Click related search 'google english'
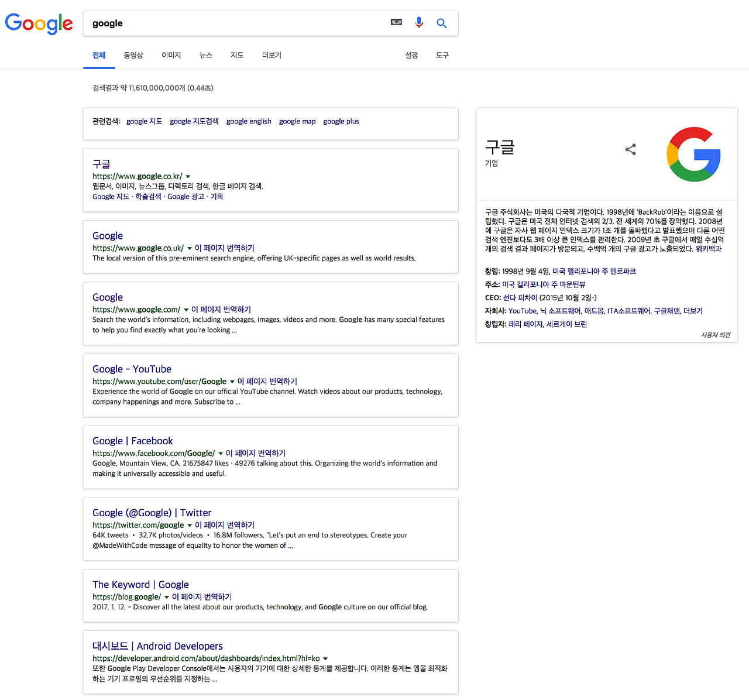Viewport: 749px width, 700px height. (x=249, y=121)
